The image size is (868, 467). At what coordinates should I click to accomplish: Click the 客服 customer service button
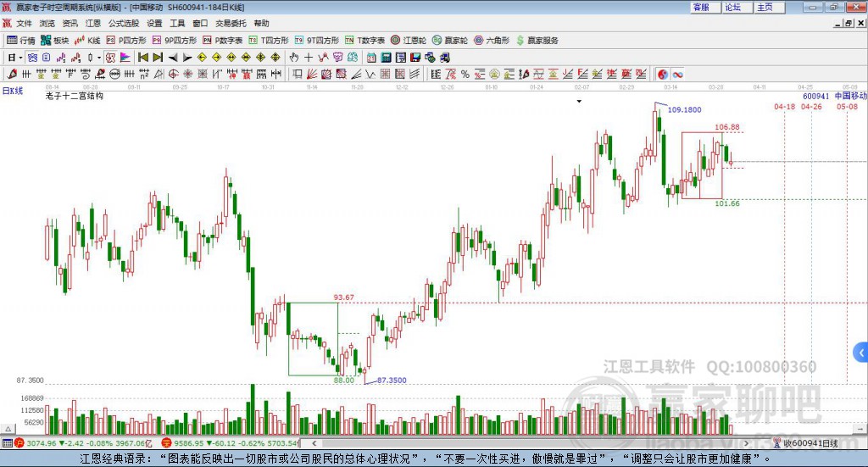(704, 7)
